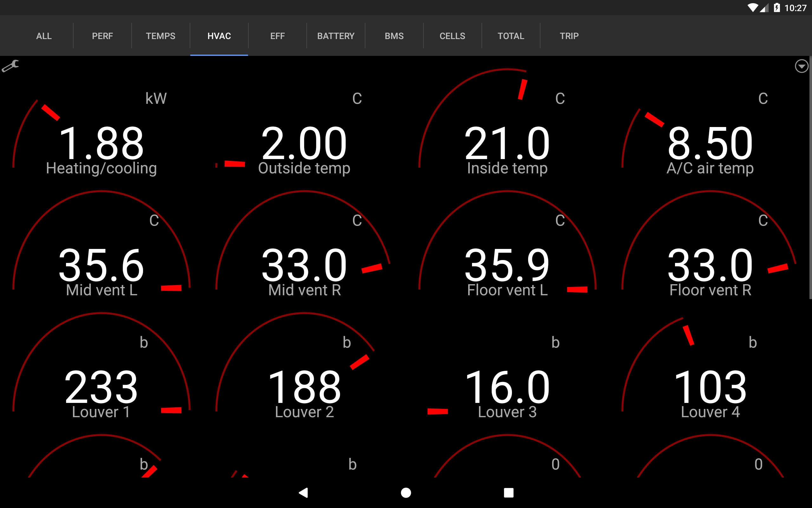This screenshot has width=812, height=508.
Task: Select the Inside temp gauge value 21.0
Action: pyautogui.click(x=507, y=144)
